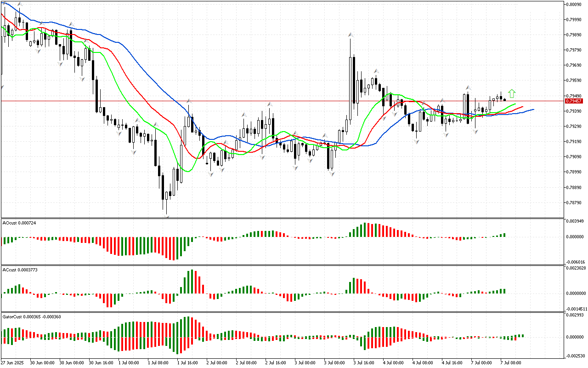Click the green up-arrow signal icon

pyautogui.click(x=512, y=93)
